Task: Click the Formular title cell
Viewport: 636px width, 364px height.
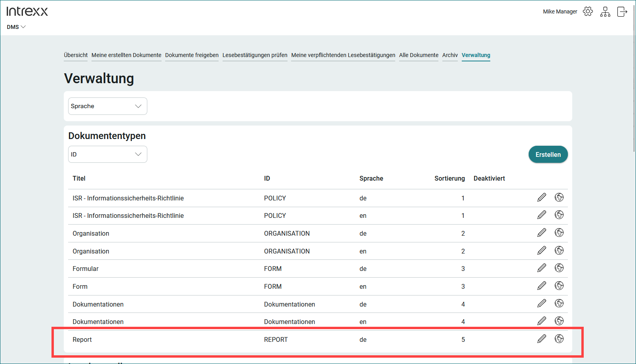Action: pyautogui.click(x=85, y=269)
